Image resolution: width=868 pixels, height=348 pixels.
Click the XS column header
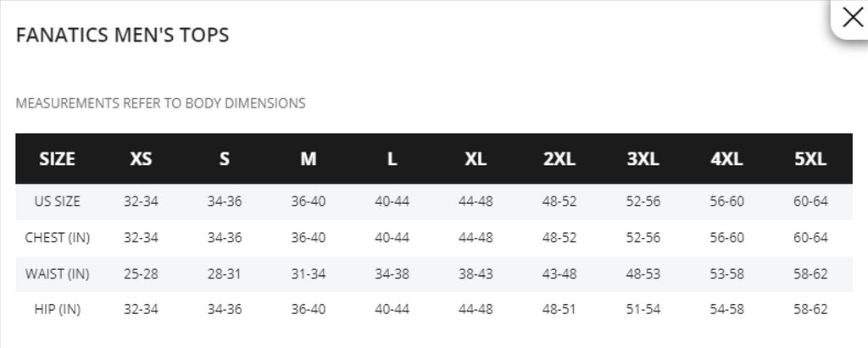coord(141,159)
